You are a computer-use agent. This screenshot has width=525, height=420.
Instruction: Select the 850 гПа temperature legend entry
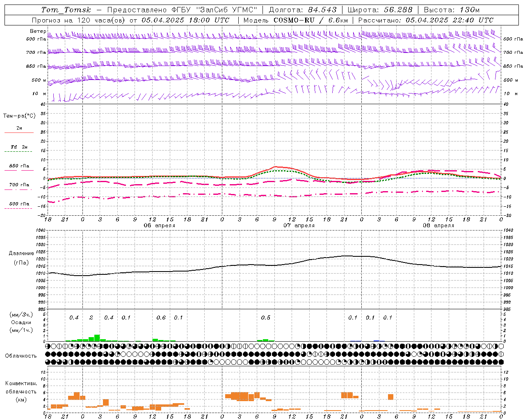coord(19,166)
